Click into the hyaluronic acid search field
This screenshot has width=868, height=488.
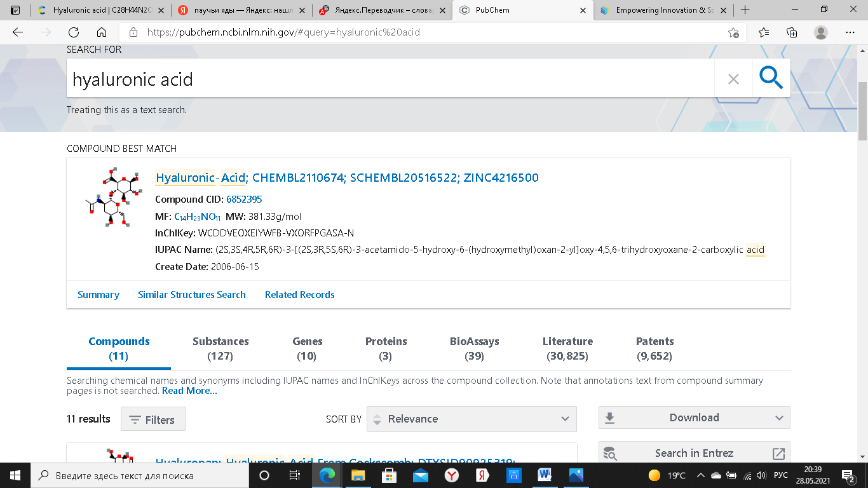coord(390,79)
